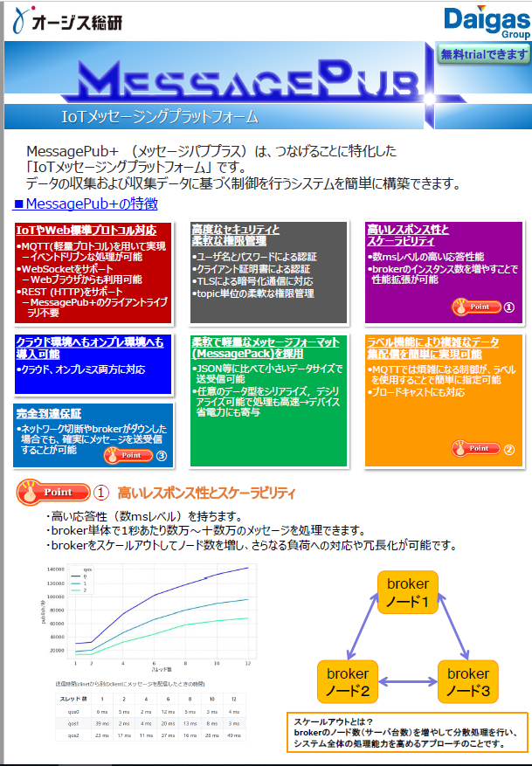532x766 pixels.
Task: Click the brokerをスケールアウトしてノード数を増し line
Action: 251,545
